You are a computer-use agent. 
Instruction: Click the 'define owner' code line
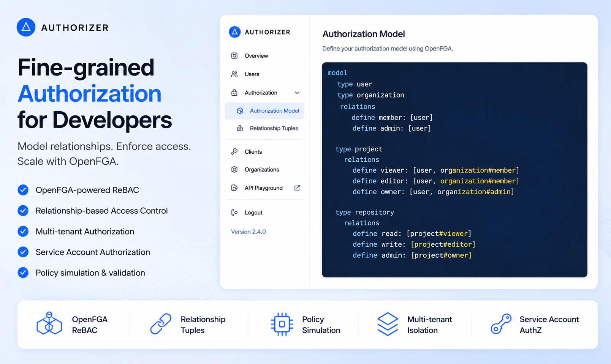(433, 192)
